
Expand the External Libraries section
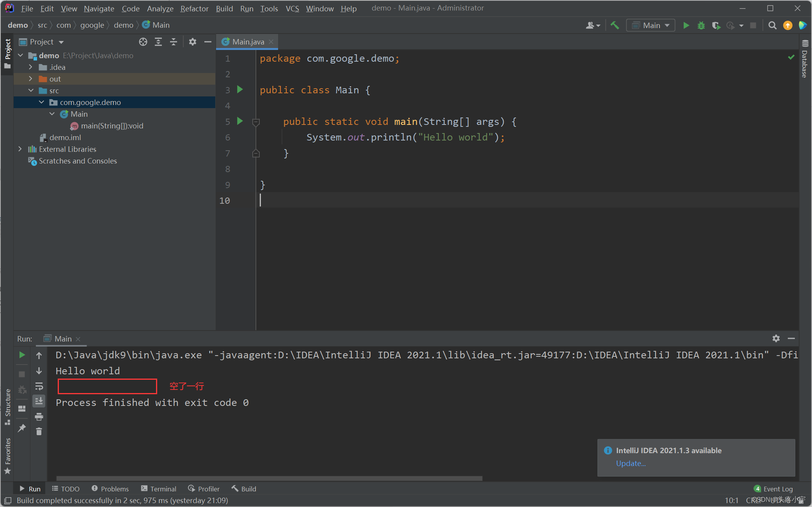point(20,149)
